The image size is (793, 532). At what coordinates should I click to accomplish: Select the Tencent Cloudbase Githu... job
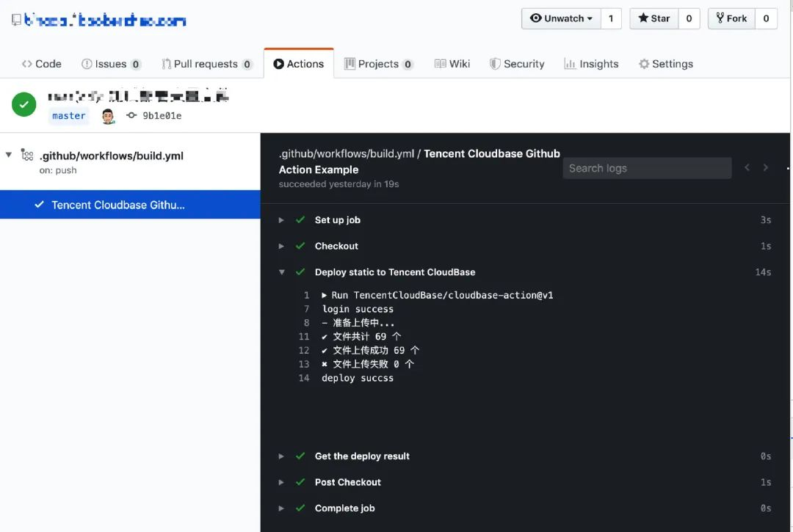[130, 205]
